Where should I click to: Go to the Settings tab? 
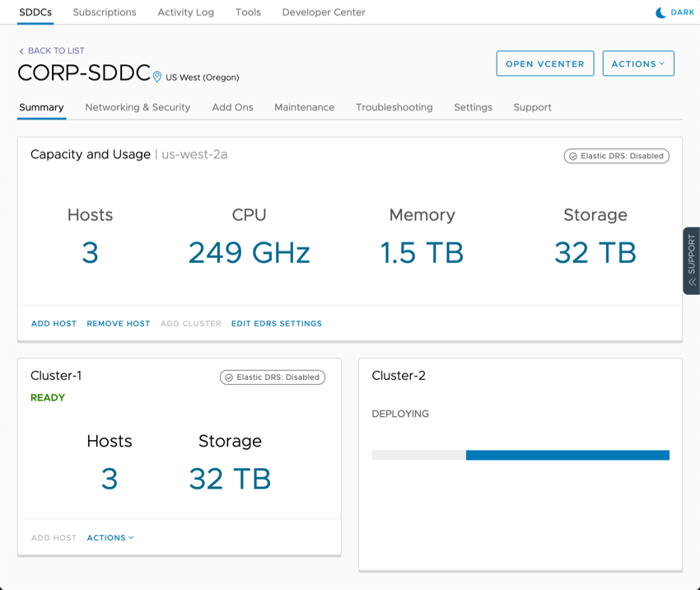tap(473, 107)
